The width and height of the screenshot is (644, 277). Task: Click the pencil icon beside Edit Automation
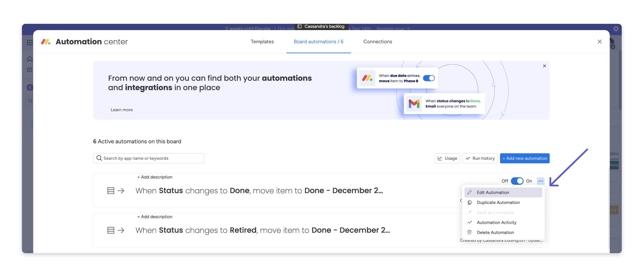coord(469,192)
